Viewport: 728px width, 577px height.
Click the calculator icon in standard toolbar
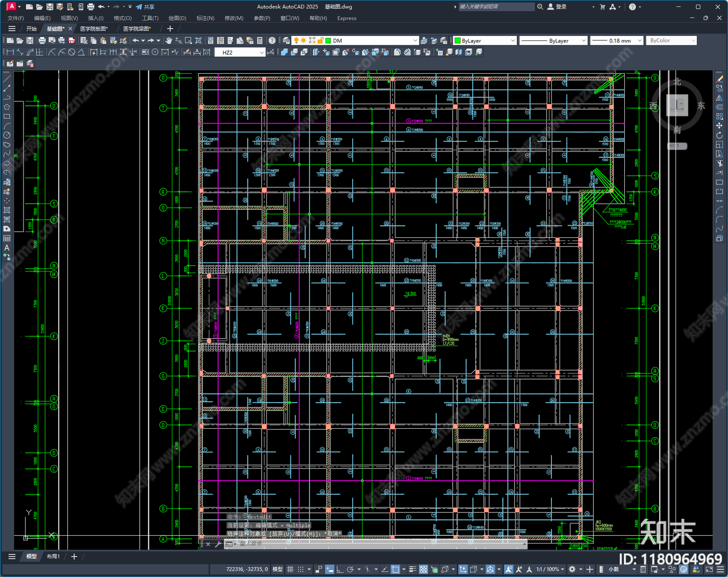(260, 40)
